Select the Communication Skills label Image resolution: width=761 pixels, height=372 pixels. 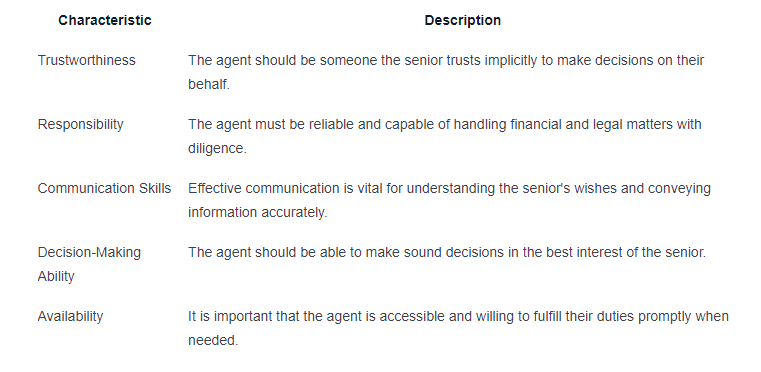tap(104, 188)
